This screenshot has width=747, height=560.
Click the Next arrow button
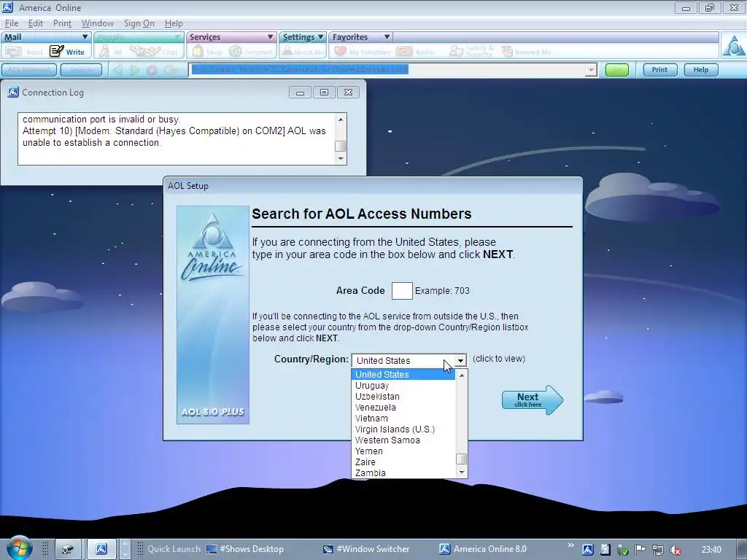tap(532, 400)
